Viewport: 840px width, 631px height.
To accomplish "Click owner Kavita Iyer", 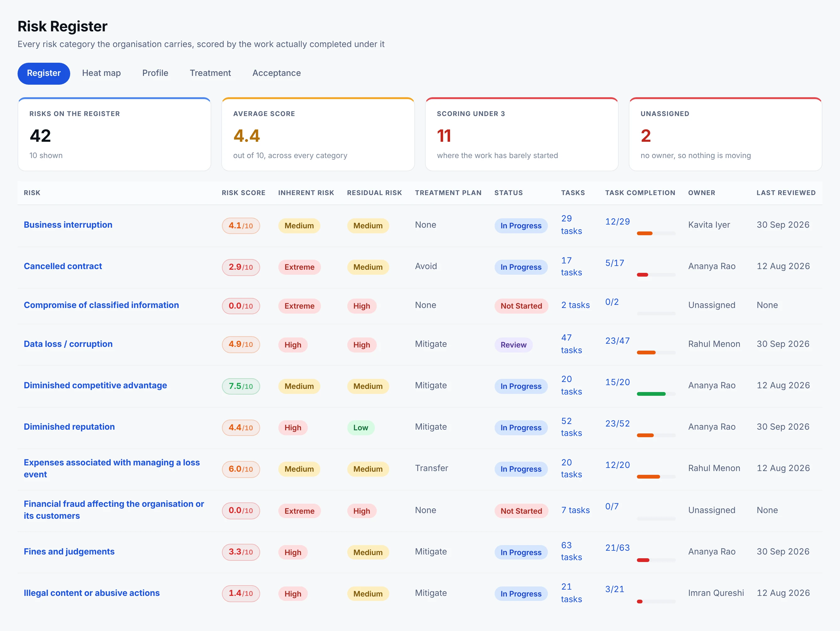I will point(709,225).
